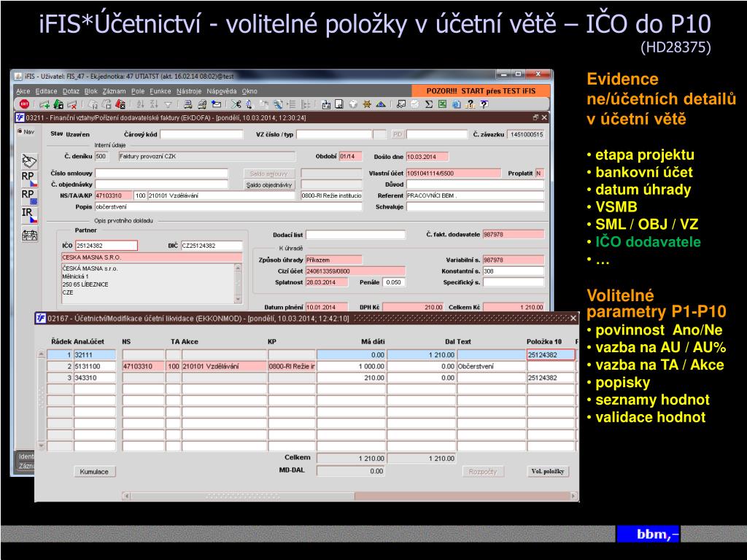Open the Akce menu
This screenshot has width=747, height=560.
(x=23, y=91)
